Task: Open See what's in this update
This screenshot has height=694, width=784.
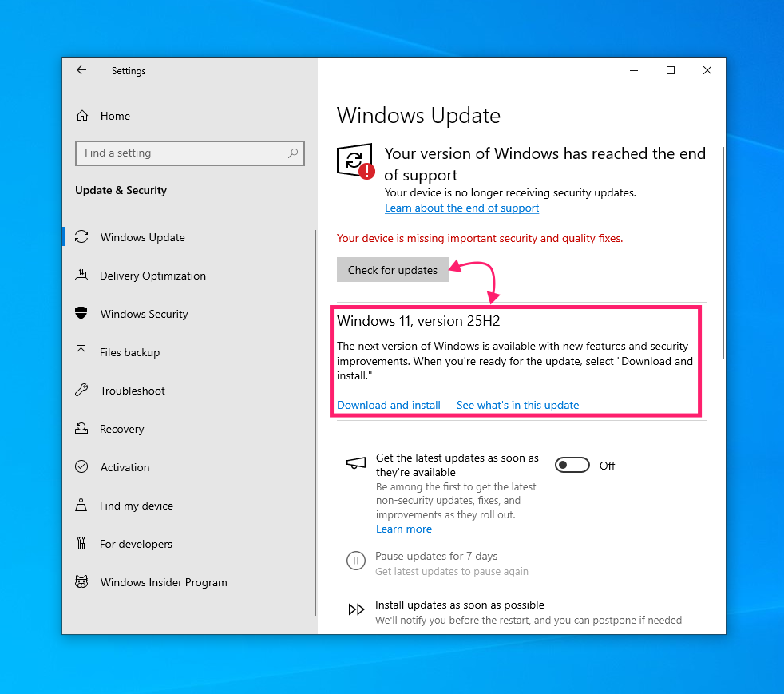Action: (x=517, y=405)
